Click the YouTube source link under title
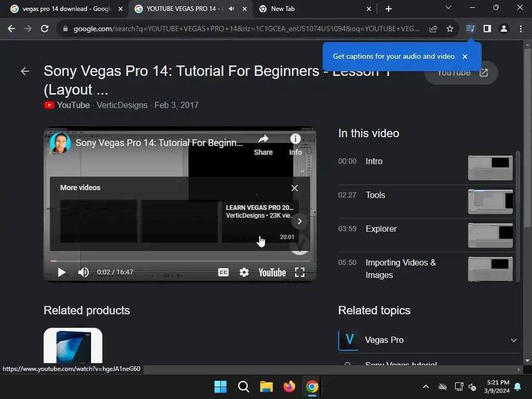Screen dimensions: 532x399 [67, 105]
